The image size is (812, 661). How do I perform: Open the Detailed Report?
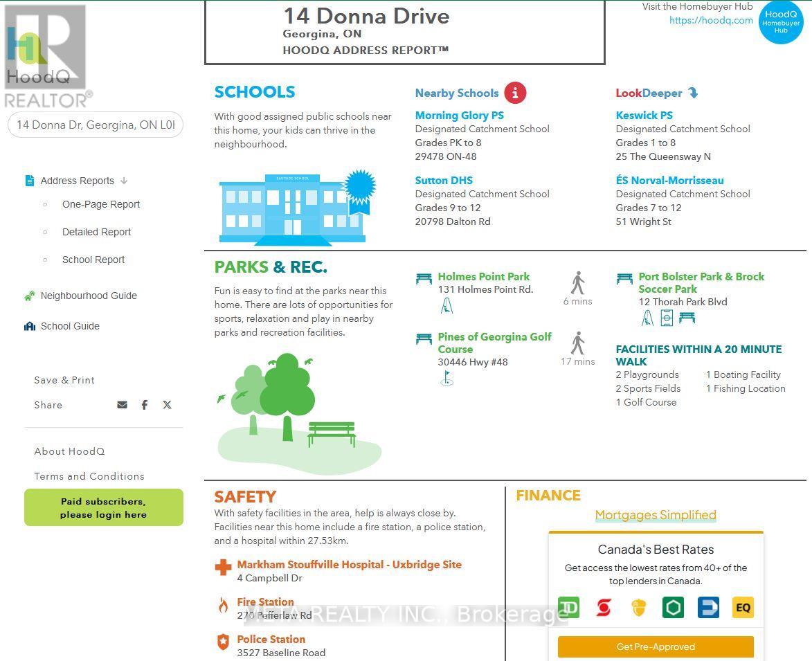click(x=96, y=232)
